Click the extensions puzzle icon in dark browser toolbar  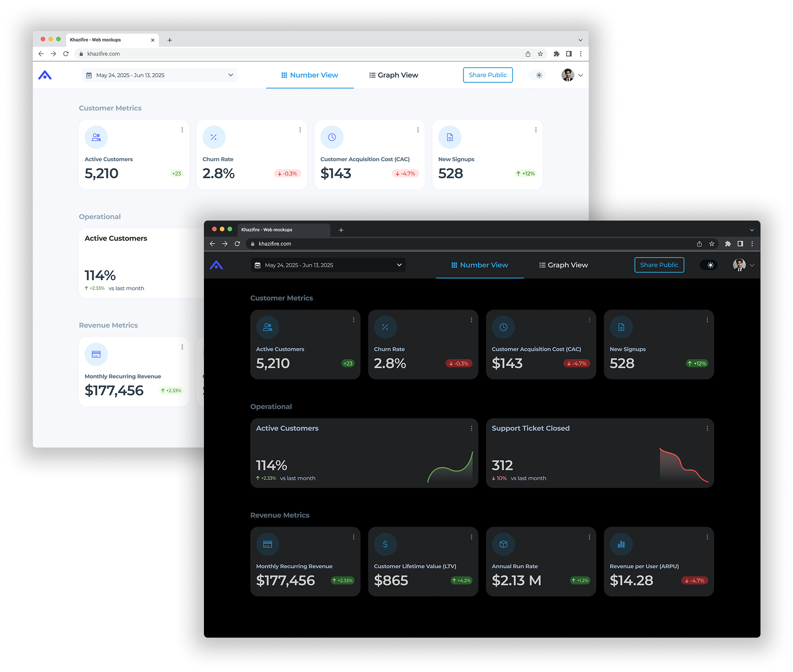pos(728,244)
